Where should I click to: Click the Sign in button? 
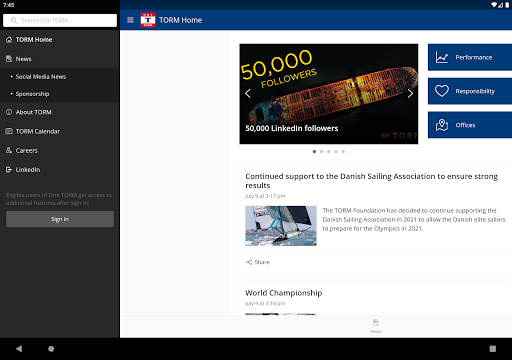pyautogui.click(x=60, y=219)
